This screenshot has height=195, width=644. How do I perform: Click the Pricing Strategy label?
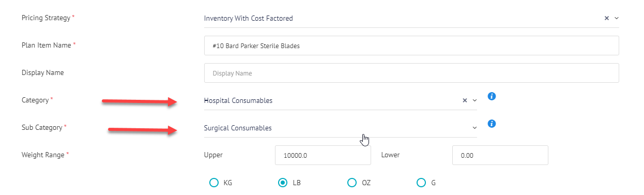coord(45,18)
